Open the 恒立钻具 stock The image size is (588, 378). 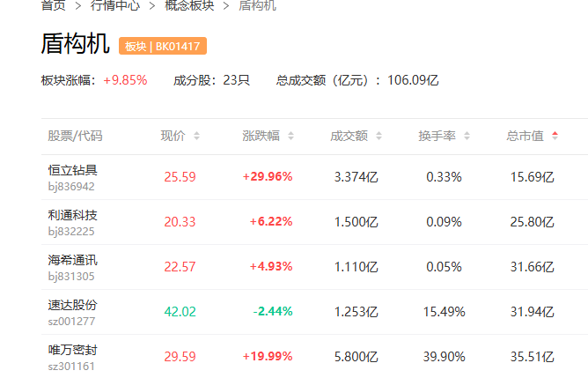click(73, 170)
